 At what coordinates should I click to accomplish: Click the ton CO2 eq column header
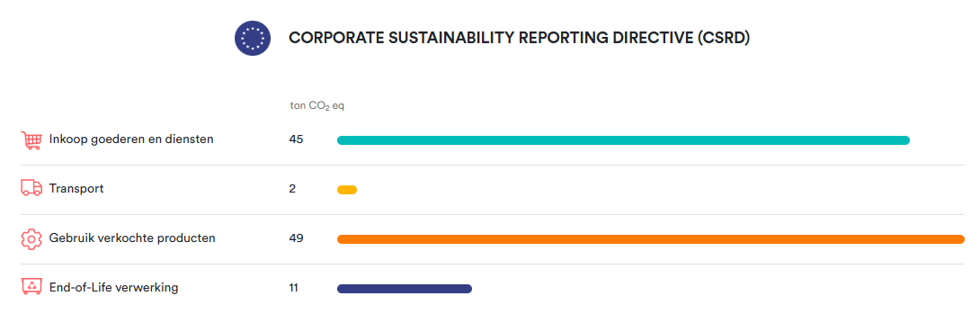pyautogui.click(x=316, y=105)
